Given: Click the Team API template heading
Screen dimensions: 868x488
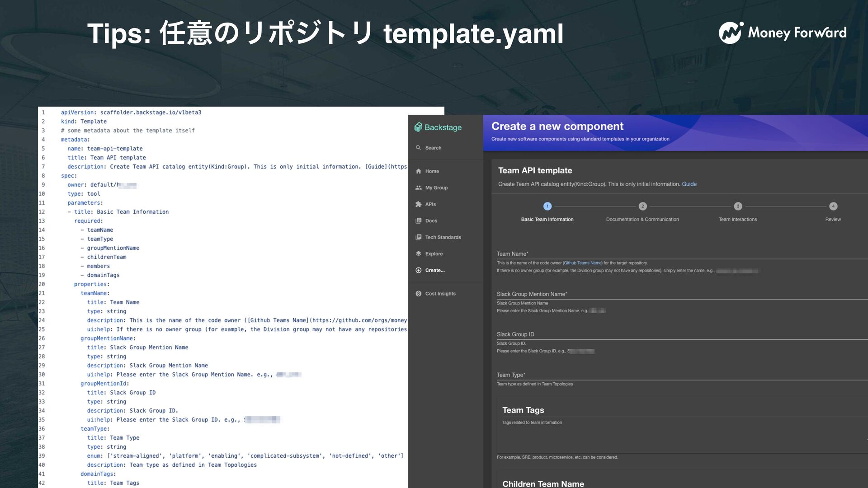Looking at the screenshot, I should (535, 170).
